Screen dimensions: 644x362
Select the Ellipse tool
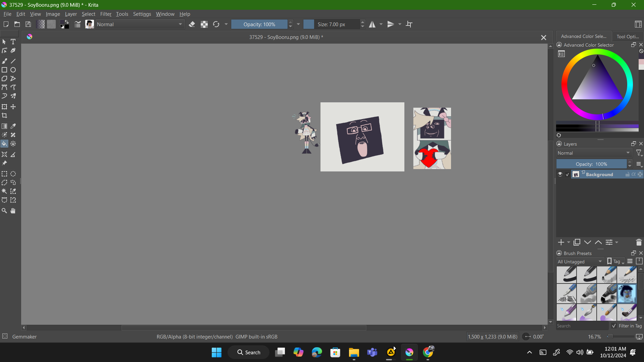(x=13, y=70)
